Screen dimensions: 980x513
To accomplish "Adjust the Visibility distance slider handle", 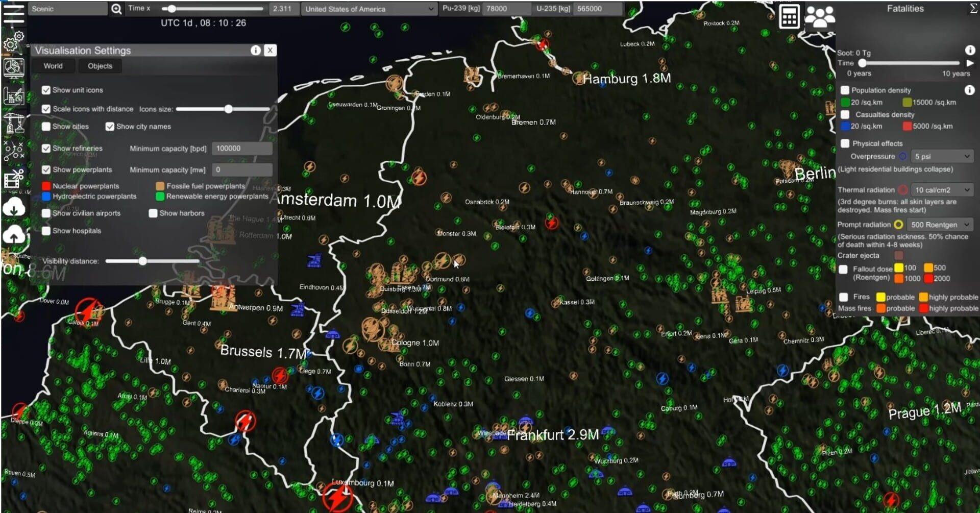I will tap(142, 261).
